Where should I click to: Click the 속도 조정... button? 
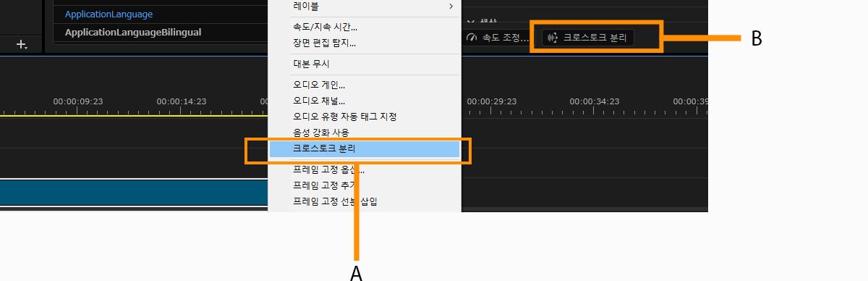click(498, 38)
